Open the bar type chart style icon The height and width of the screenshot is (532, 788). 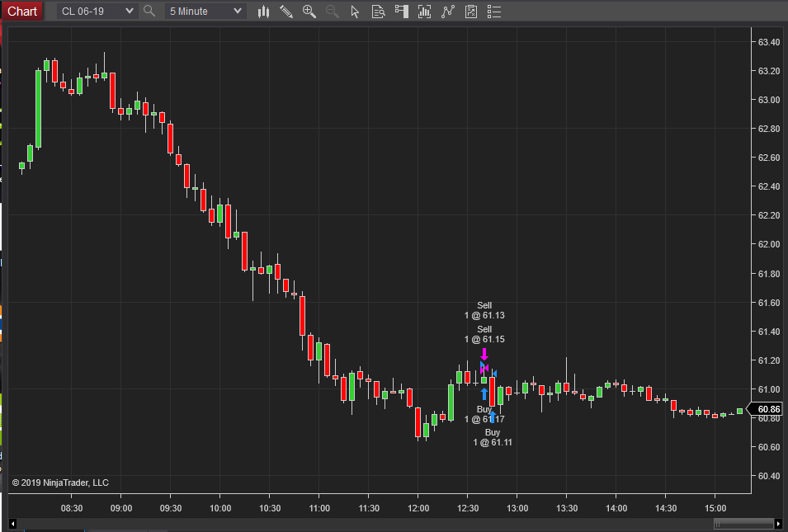click(x=263, y=12)
